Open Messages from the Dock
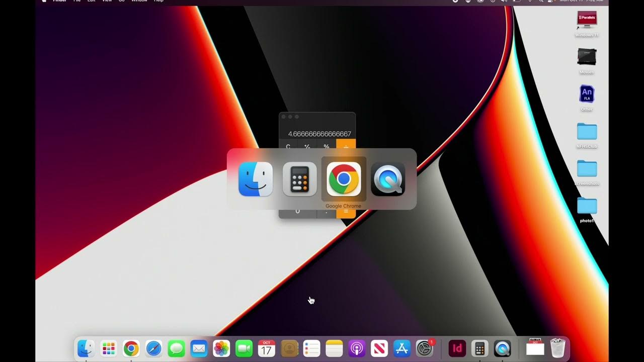Image resolution: width=644 pixels, height=362 pixels. pyautogui.click(x=176, y=348)
